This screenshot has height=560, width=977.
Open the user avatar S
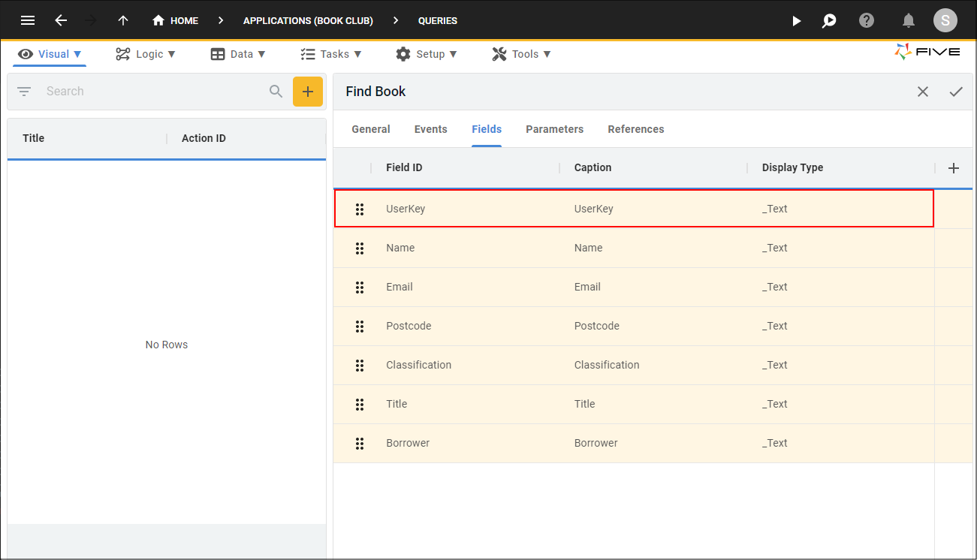tap(945, 20)
